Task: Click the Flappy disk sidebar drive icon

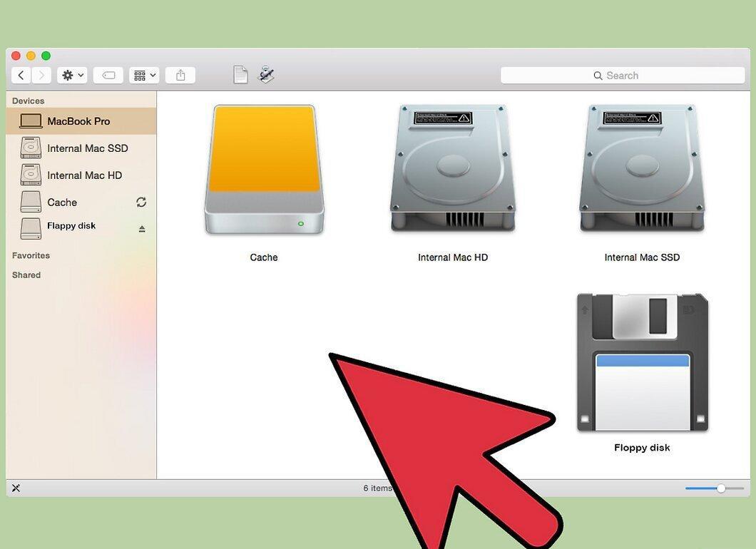Action: tap(31, 228)
